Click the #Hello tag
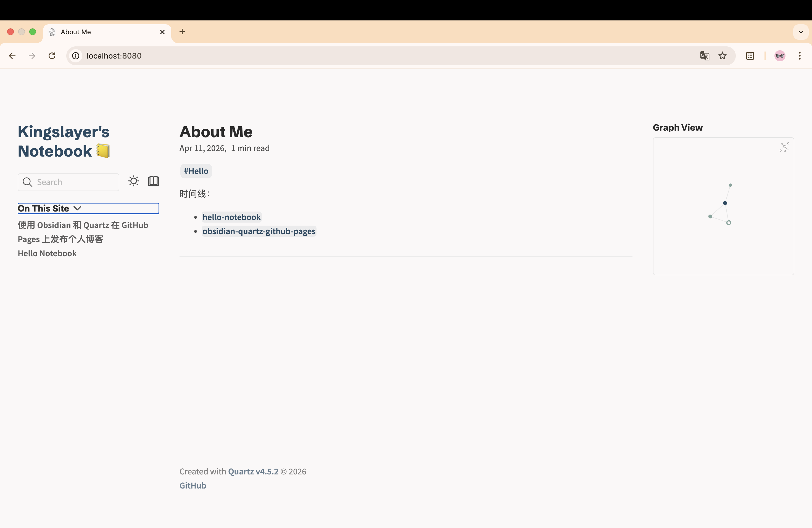 [x=196, y=171]
